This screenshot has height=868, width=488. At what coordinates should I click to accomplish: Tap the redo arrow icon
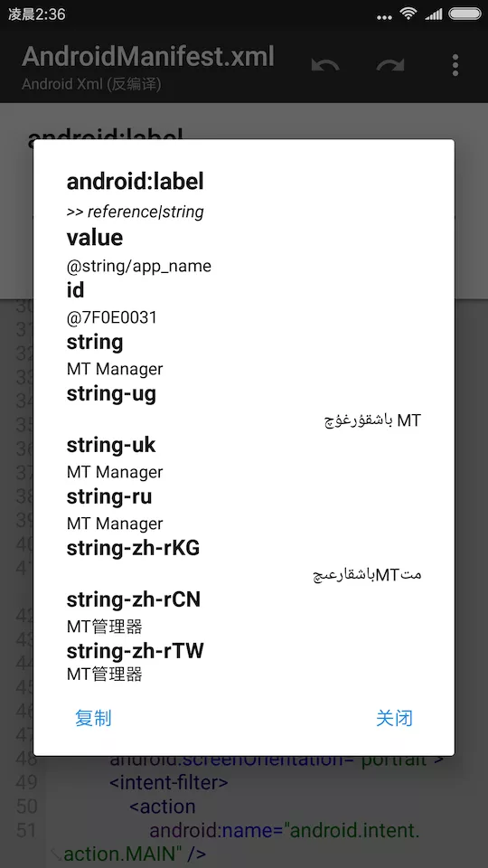point(390,65)
